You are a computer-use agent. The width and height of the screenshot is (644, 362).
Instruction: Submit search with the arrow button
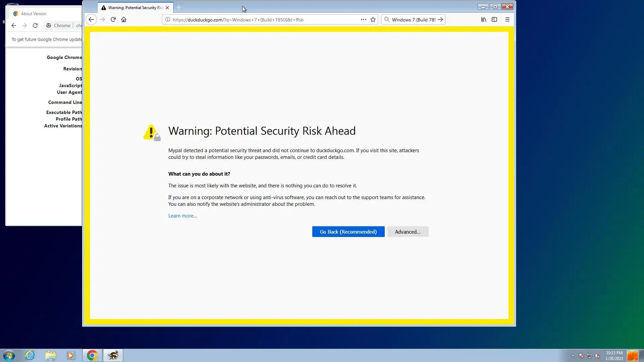click(440, 19)
